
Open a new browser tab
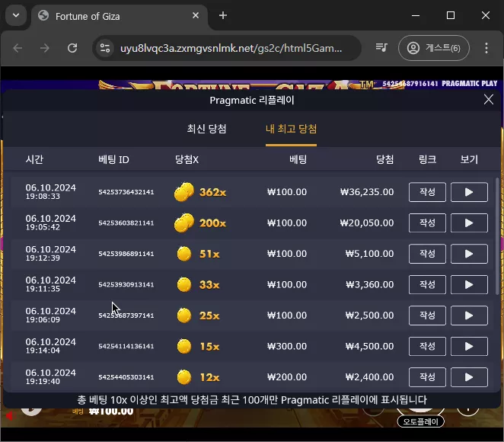pos(223,15)
